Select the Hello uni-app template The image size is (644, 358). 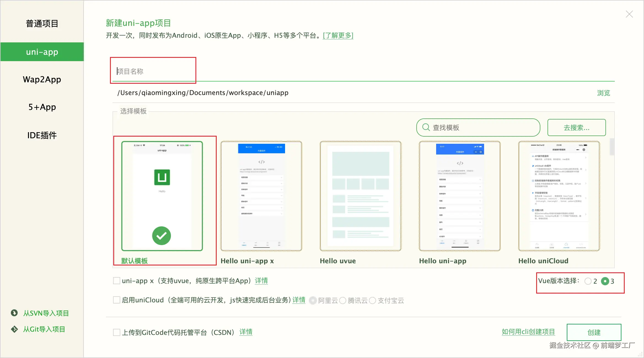click(x=460, y=196)
